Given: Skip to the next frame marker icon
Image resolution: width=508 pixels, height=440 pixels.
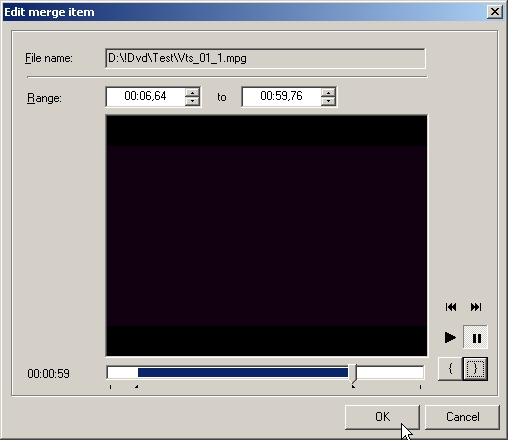Looking at the screenshot, I should tap(476, 307).
